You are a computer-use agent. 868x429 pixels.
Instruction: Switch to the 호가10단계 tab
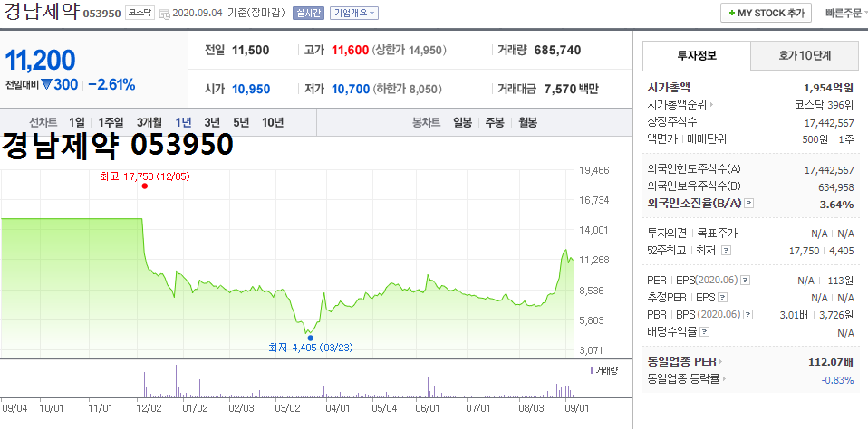point(805,55)
